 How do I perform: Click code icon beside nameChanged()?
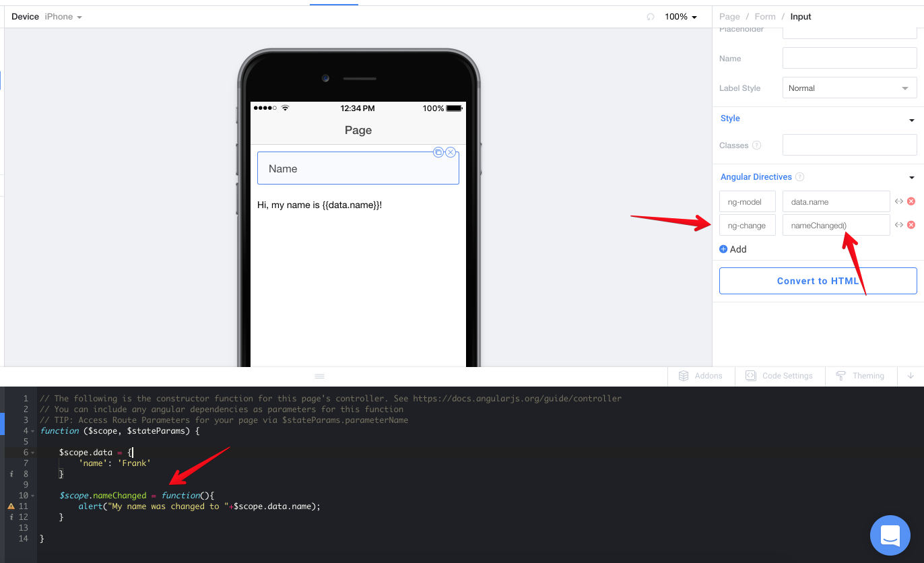tap(898, 225)
